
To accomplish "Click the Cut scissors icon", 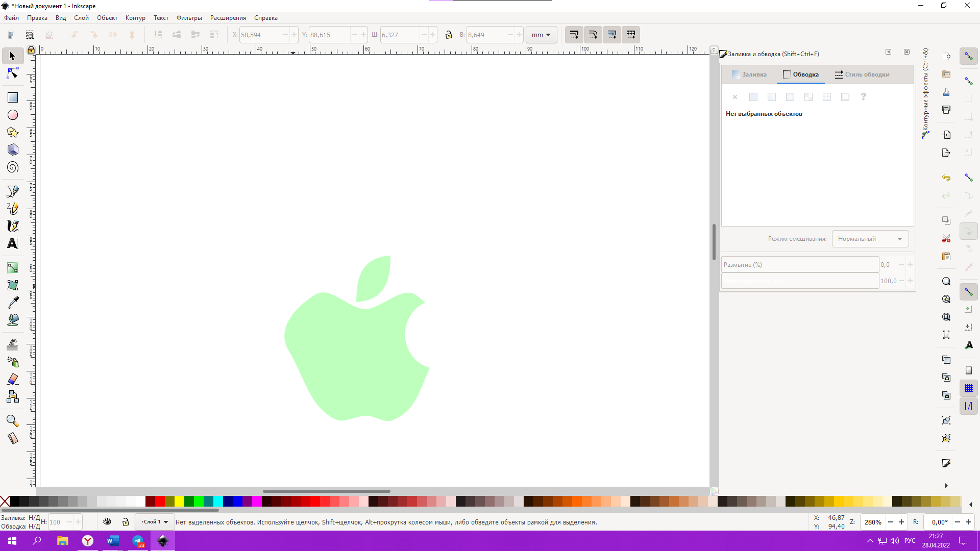I will 946,238.
